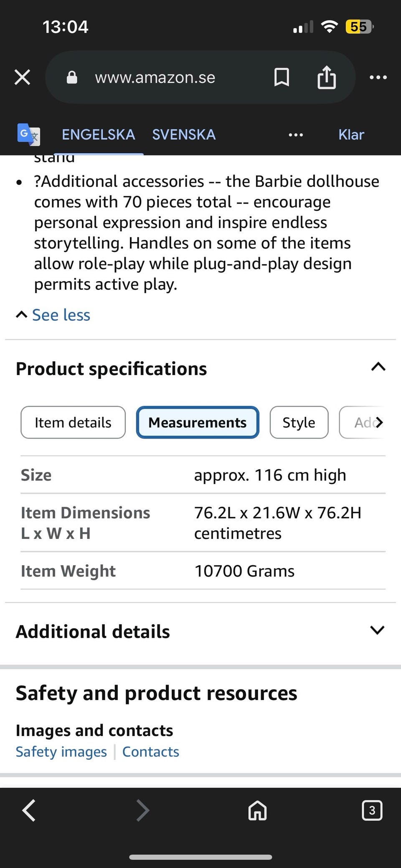Select the Style chip
The width and height of the screenshot is (401, 868).
point(299,422)
